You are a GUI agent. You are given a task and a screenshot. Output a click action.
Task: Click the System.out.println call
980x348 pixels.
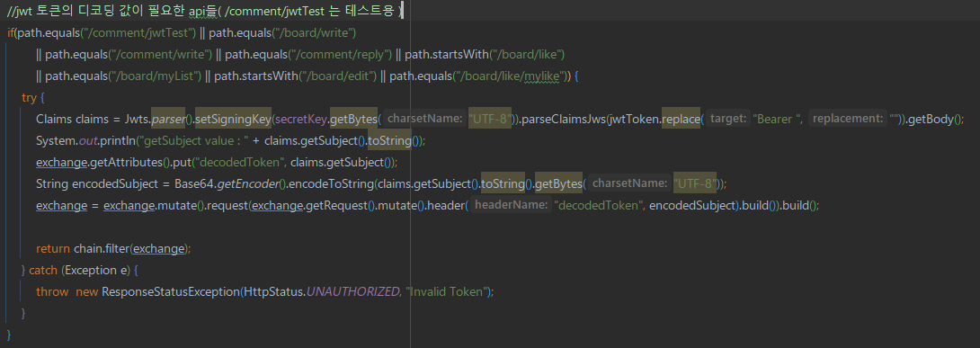85,141
